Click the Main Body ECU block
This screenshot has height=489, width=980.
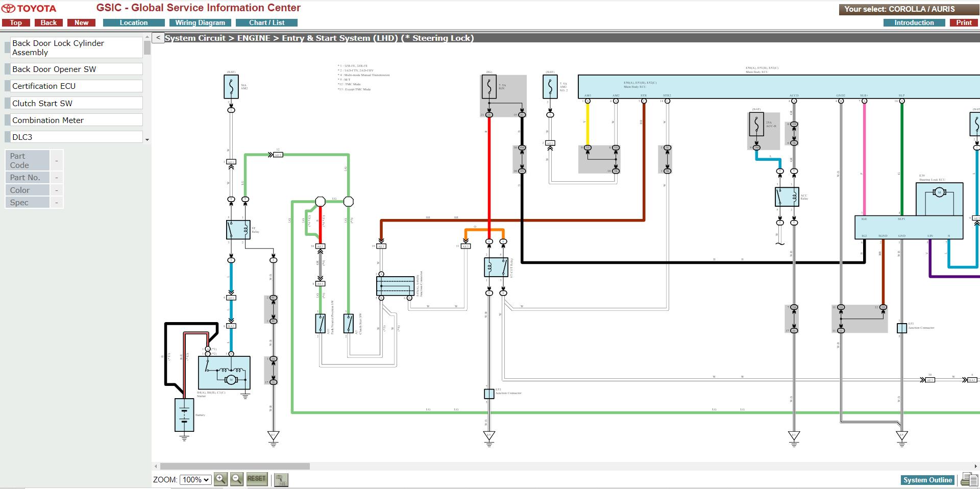point(778,86)
